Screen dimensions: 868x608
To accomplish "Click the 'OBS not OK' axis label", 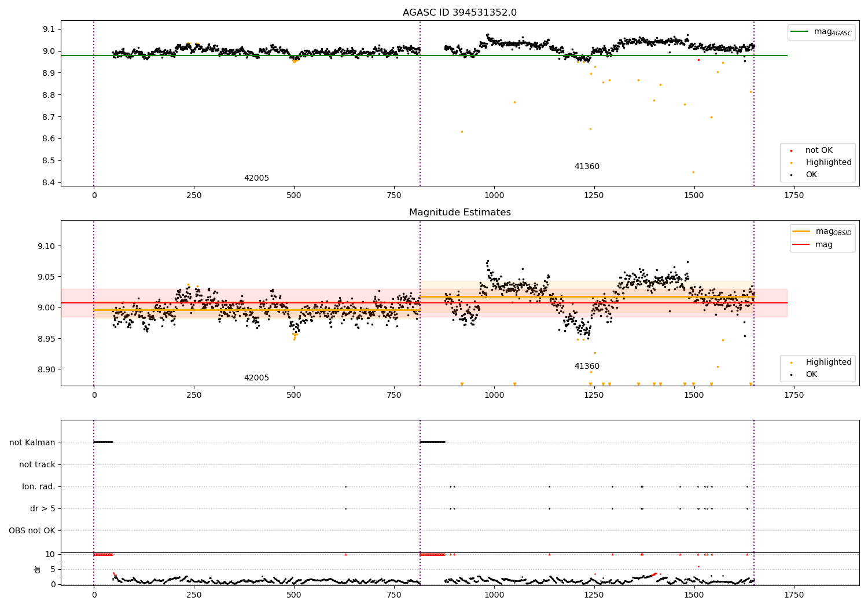I will pyautogui.click(x=32, y=531).
